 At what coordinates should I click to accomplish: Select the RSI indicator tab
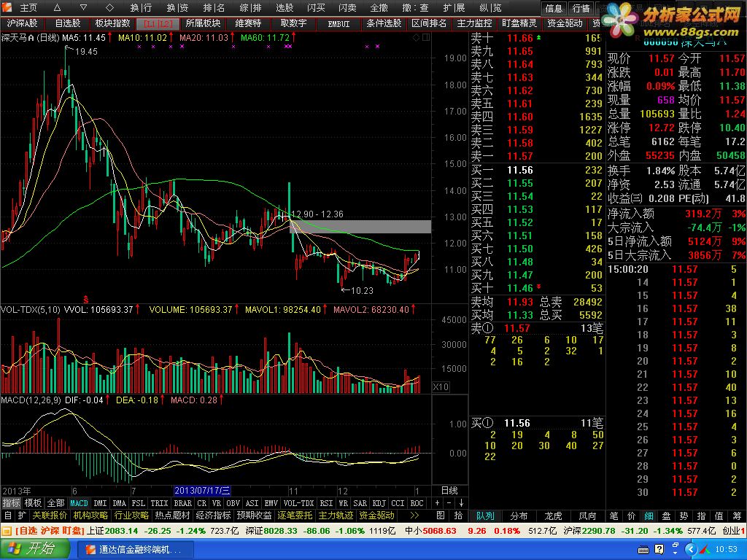pos(326,503)
